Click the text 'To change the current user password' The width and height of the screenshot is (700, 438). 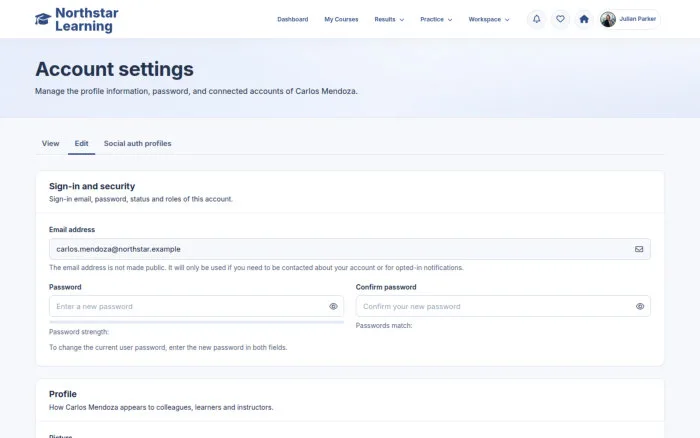pyautogui.click(x=107, y=347)
